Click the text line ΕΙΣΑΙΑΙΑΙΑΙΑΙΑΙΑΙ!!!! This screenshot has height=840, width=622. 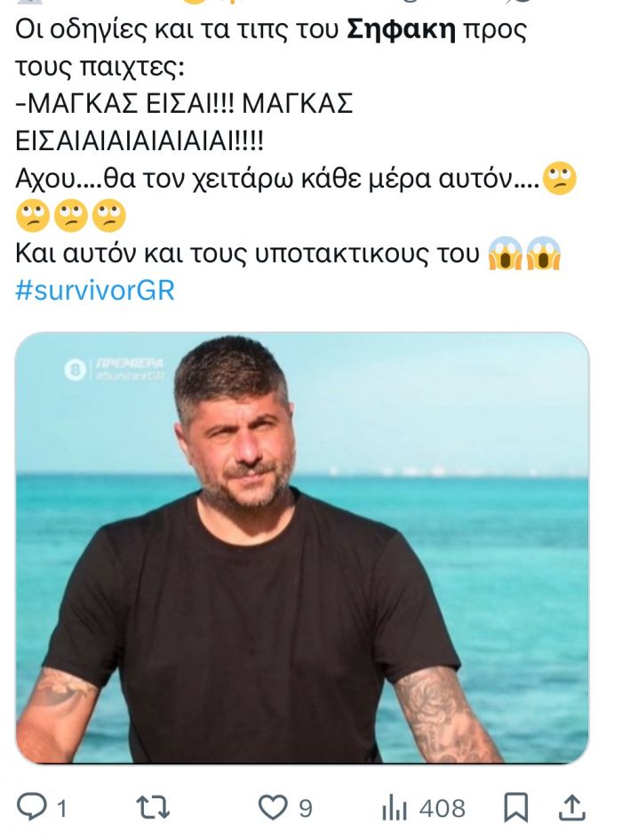click(140, 141)
